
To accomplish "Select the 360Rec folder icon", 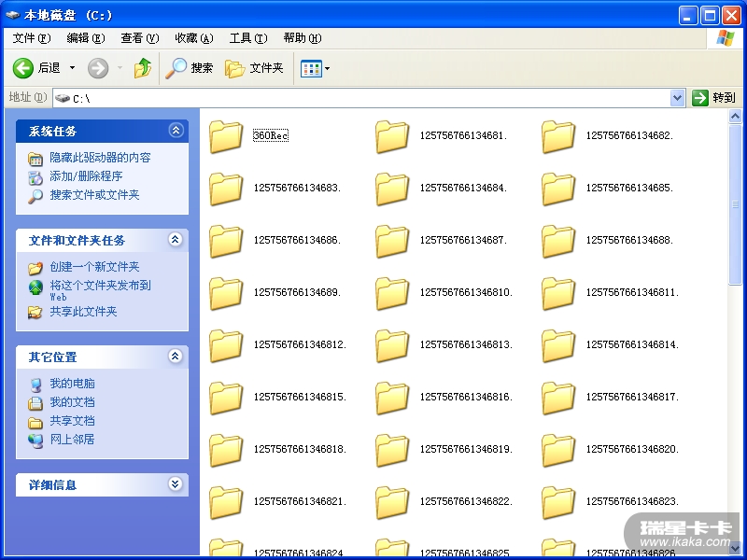I will point(226,136).
